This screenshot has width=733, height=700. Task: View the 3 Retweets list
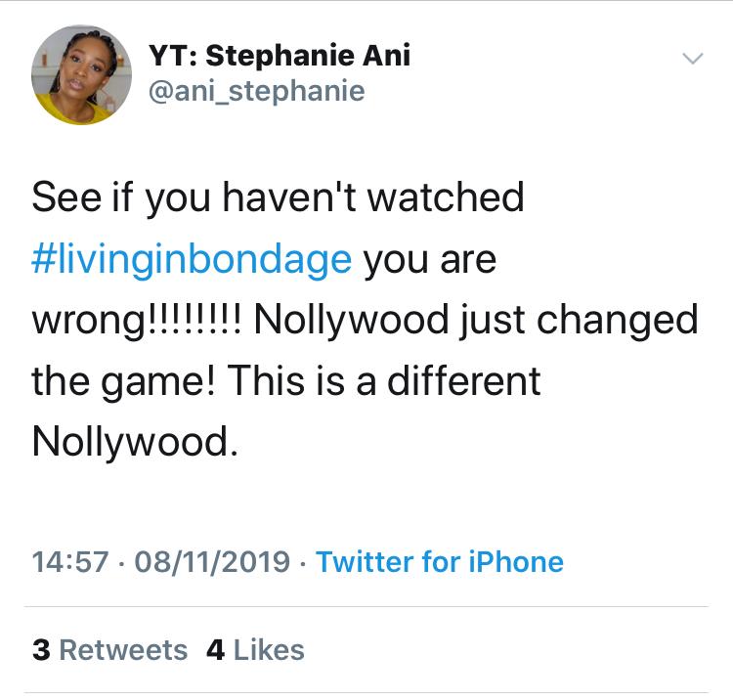coord(108,649)
